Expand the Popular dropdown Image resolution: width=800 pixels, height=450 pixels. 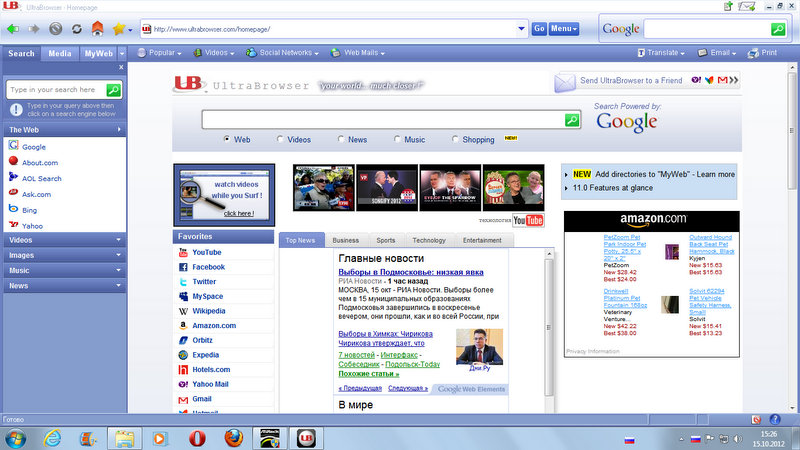pos(159,53)
